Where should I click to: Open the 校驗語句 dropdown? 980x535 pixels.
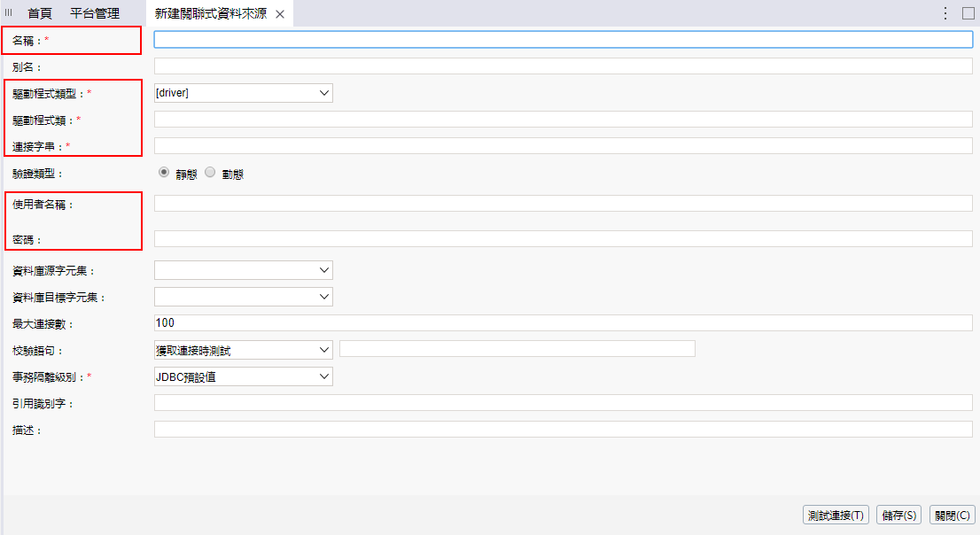(x=244, y=350)
